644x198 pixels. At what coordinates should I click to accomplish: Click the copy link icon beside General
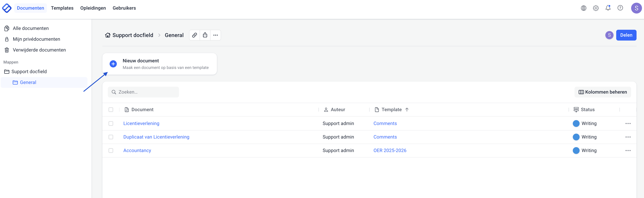[x=195, y=35]
